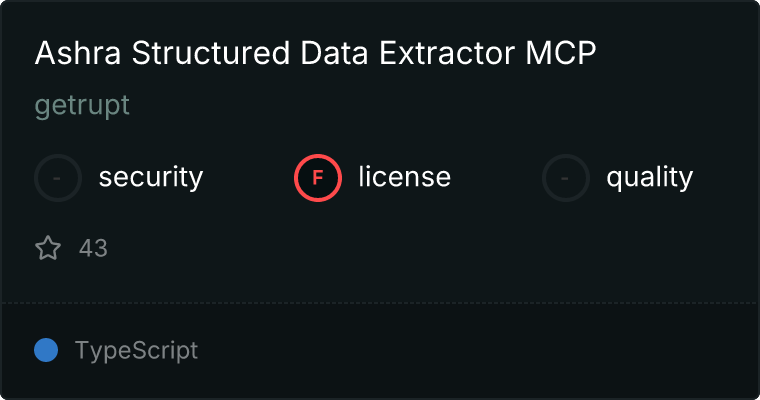This screenshot has width=760, height=400.
Task: Click the dashed divider above the footer
Action: tap(380, 302)
